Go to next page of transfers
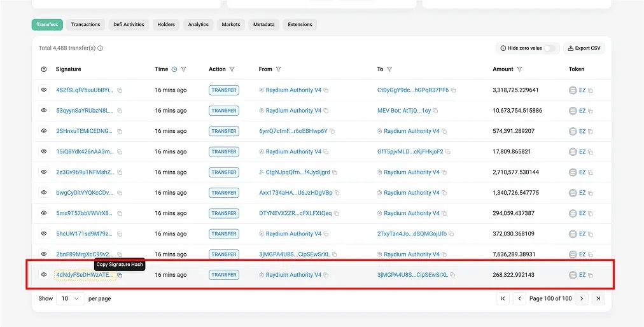 pos(582,298)
